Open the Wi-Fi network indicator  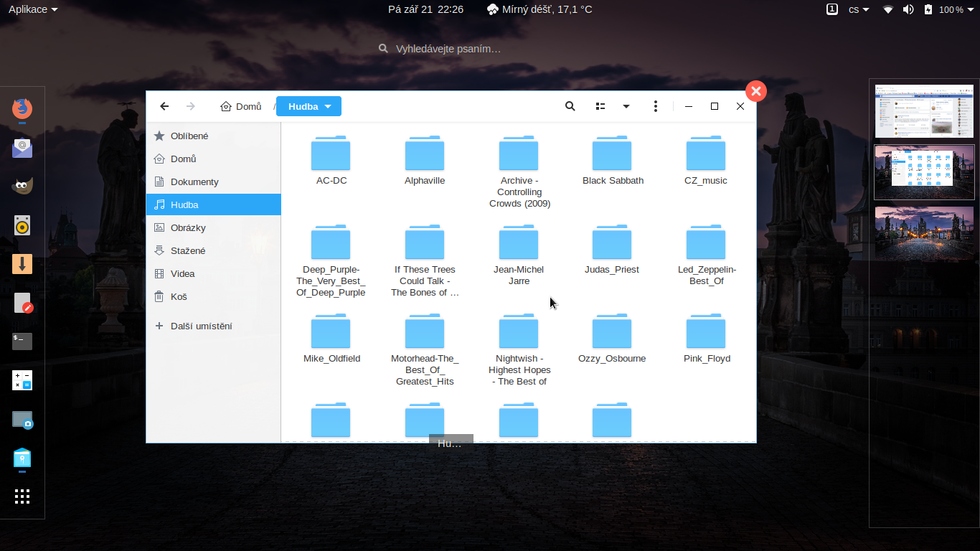[x=888, y=9]
